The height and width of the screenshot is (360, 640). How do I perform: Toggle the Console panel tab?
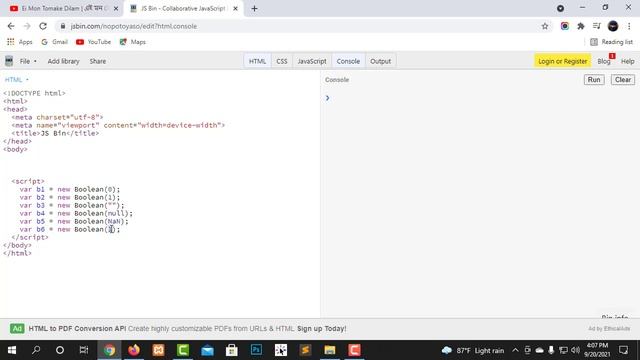click(348, 61)
